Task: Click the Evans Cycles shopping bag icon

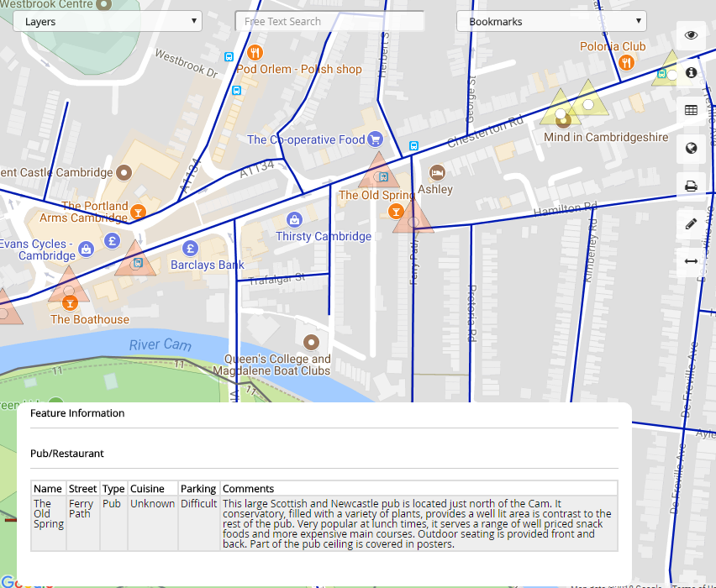Action: click(x=86, y=249)
